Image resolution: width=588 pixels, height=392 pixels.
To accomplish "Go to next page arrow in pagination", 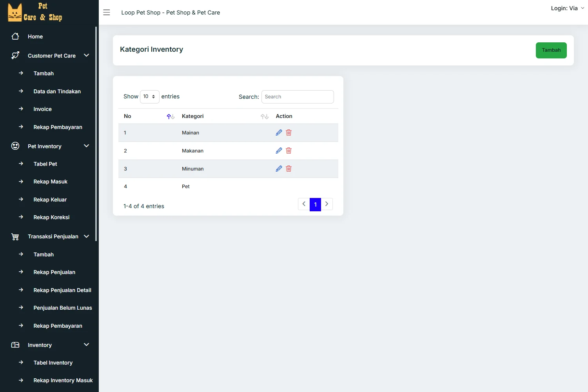I will point(327,204).
